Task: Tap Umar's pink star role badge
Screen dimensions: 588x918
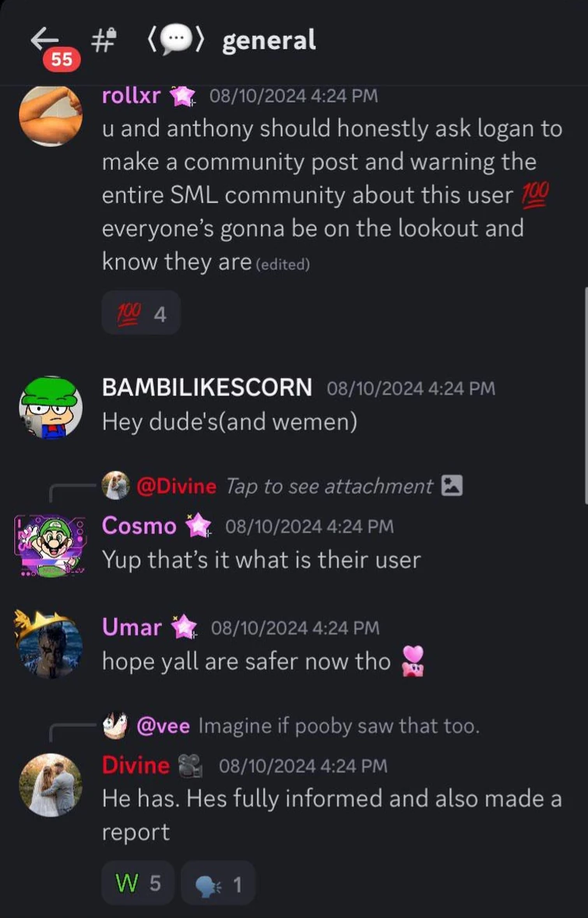Action: (184, 628)
